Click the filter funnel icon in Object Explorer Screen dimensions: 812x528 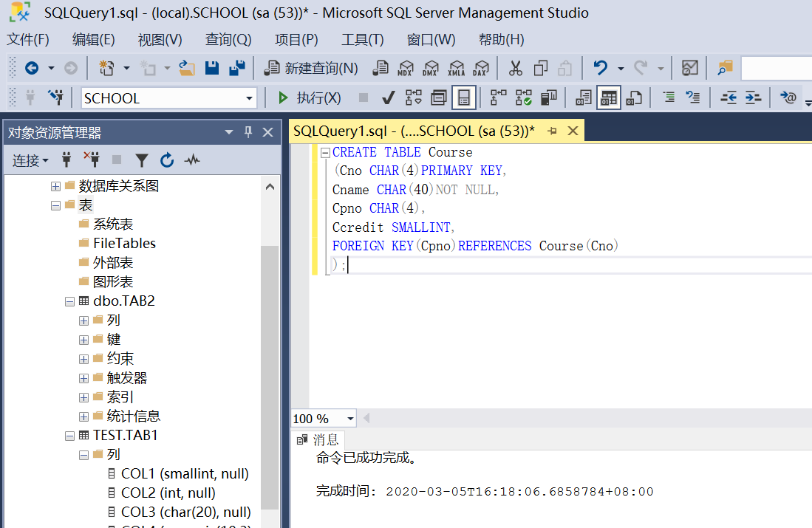[x=141, y=160]
